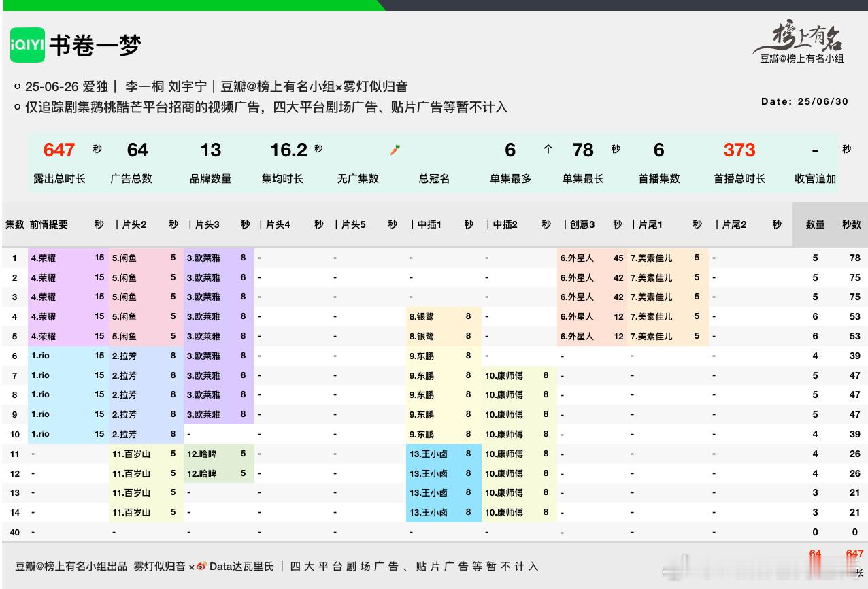The image size is (868, 589).
Task: Click the 李一桐 刘宇宁 cast text
Action: click(x=166, y=86)
